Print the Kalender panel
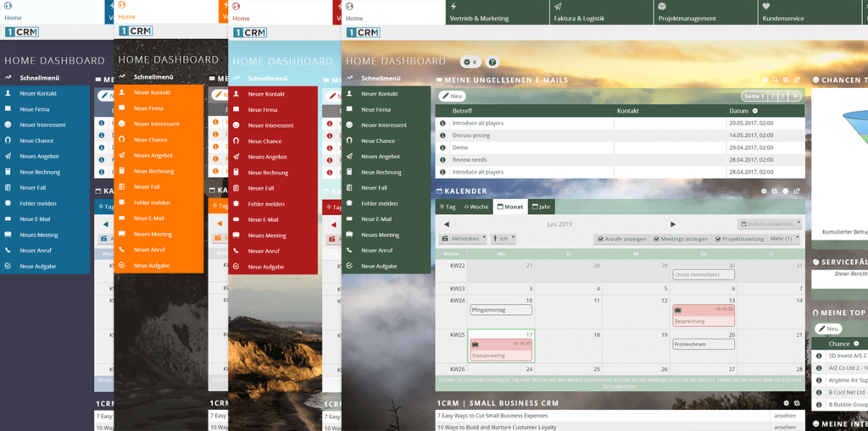Viewport: 868px width, 431px height. pos(786,191)
